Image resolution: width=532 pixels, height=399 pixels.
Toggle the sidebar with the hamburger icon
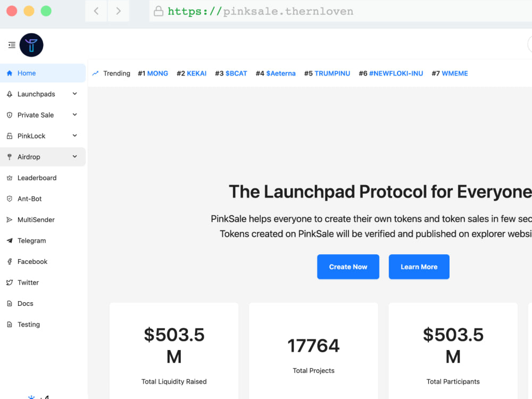[11, 45]
